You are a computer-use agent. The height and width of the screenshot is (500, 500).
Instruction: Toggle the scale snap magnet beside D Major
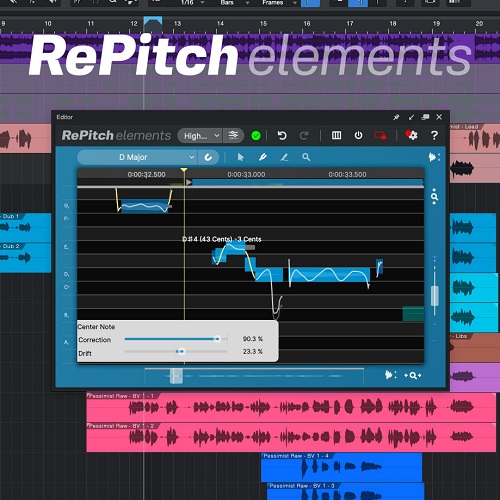208,157
